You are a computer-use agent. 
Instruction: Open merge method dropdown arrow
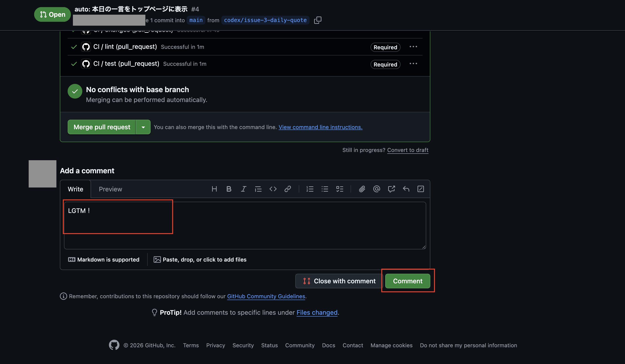143,127
